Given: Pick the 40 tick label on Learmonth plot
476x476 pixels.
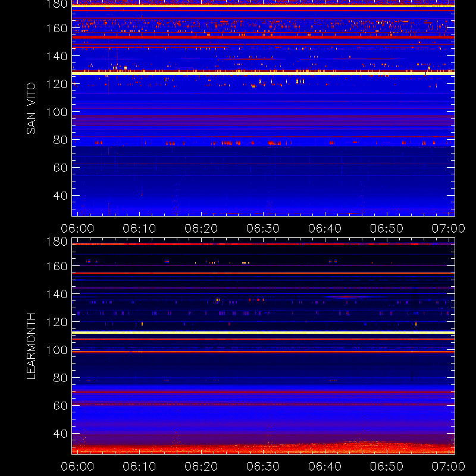Looking at the screenshot, I should pos(60,434).
